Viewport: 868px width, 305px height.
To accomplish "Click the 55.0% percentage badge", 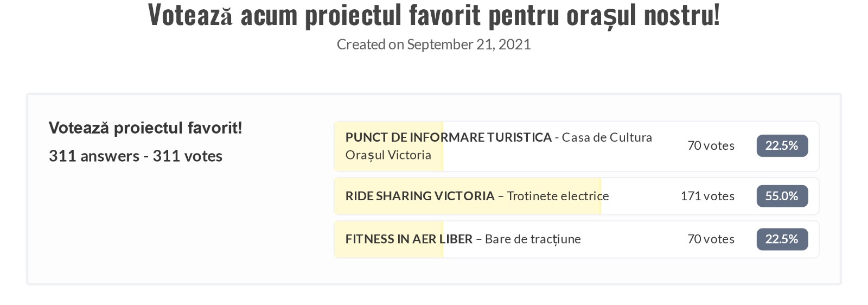I will [782, 196].
